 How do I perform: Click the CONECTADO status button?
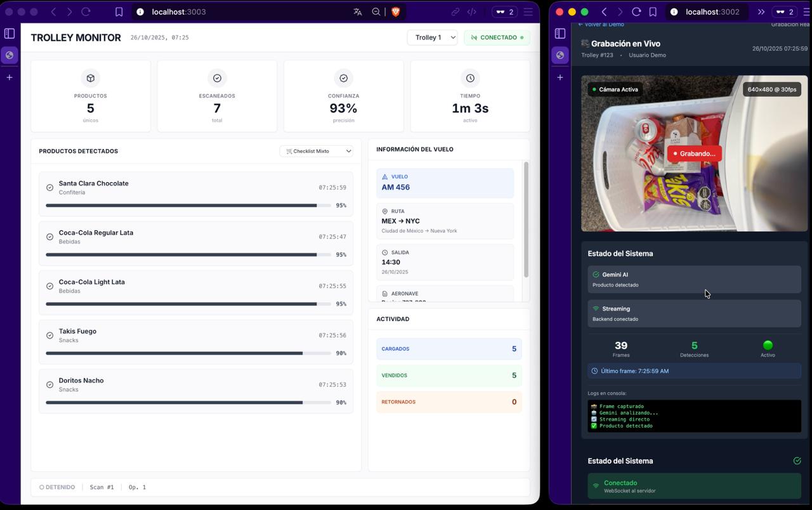pos(497,37)
